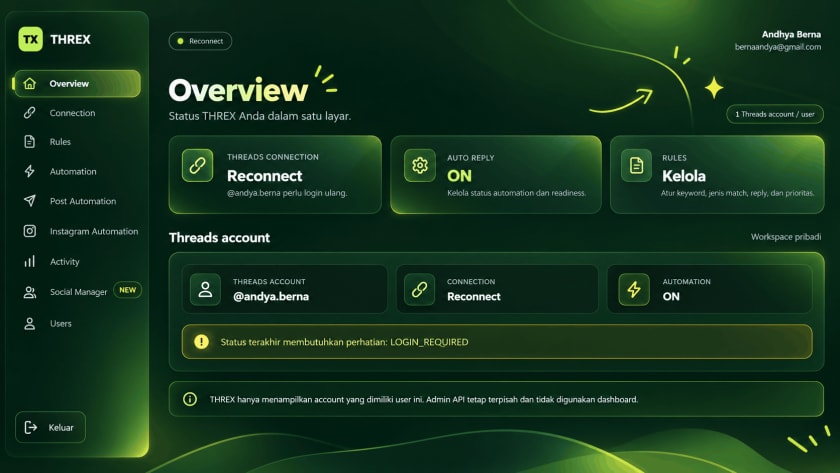Click the Reconnect status pill at top
The image size is (840, 473).
200,41
